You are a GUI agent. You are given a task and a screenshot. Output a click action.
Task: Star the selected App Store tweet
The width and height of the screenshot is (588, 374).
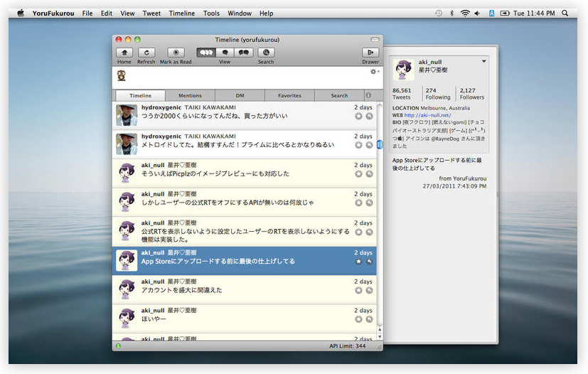pos(358,262)
